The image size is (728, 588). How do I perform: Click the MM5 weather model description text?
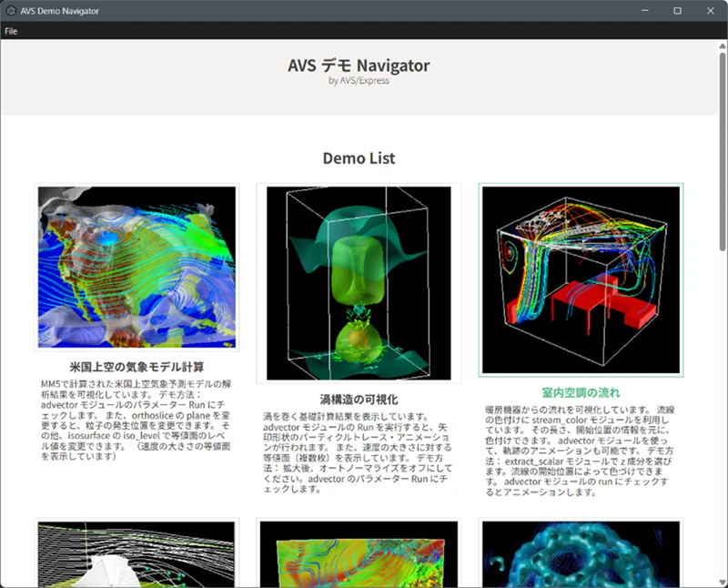(x=136, y=420)
